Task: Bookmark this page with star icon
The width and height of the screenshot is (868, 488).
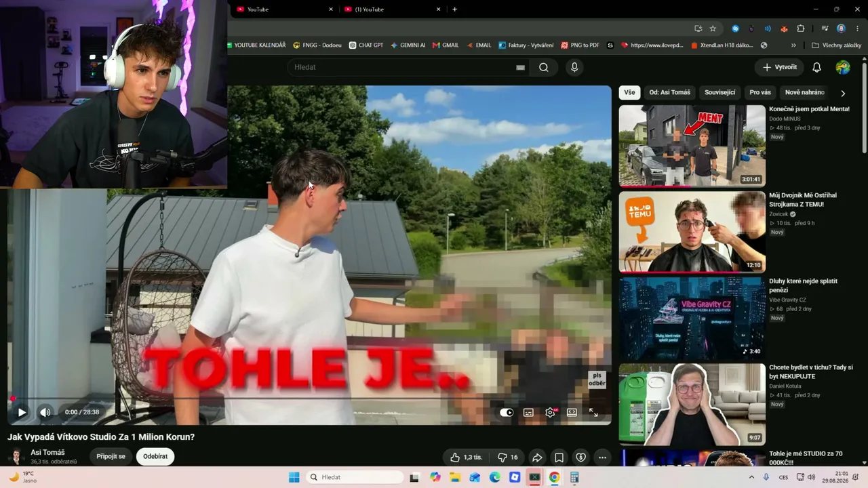Action: 713,28
